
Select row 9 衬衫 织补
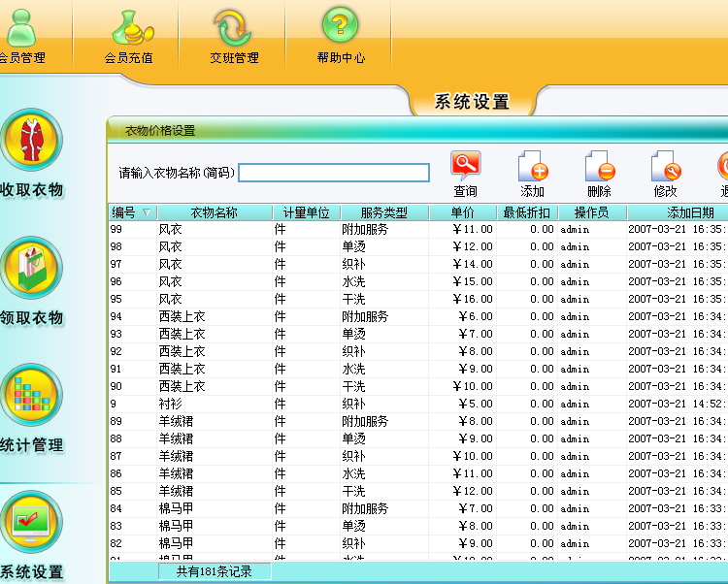(x=417, y=404)
